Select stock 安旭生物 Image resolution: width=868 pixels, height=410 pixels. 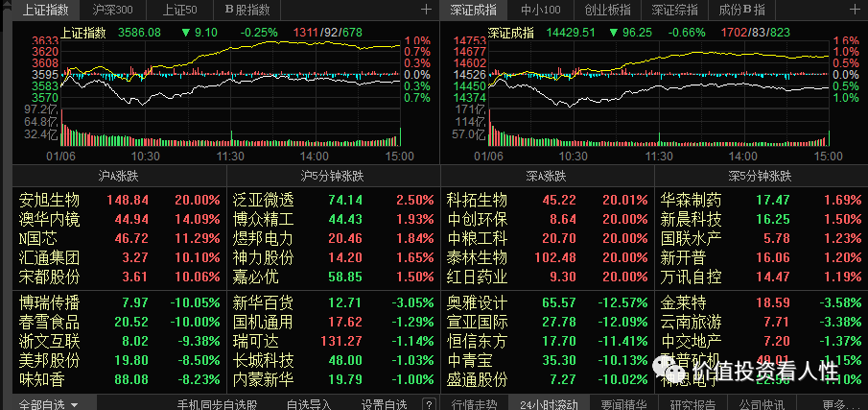[49, 200]
